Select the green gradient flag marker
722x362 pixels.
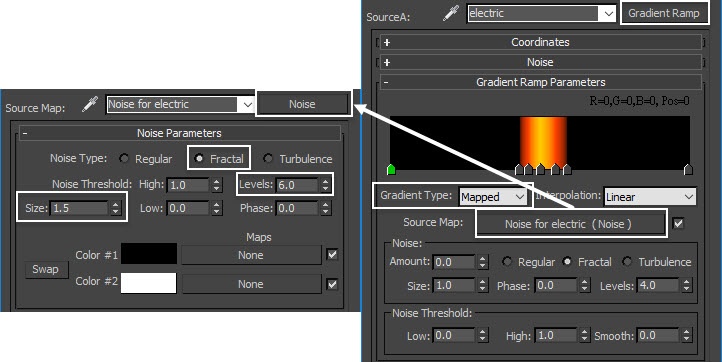pyautogui.click(x=391, y=169)
